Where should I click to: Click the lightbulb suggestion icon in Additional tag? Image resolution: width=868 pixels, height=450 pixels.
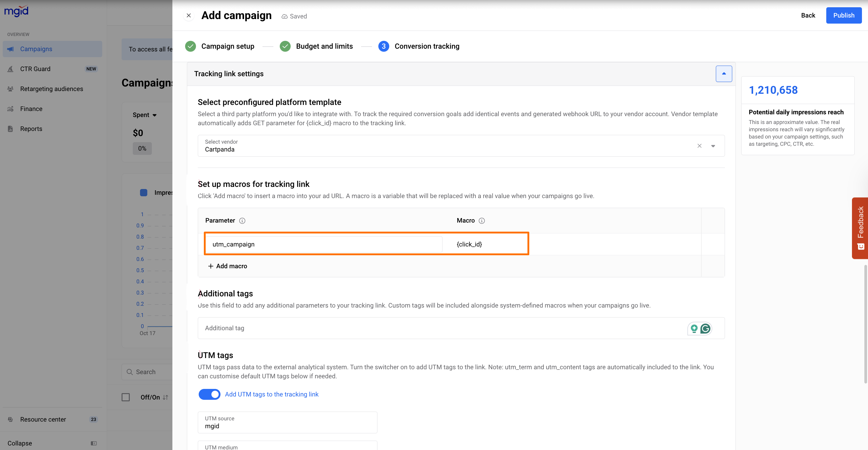click(x=694, y=328)
